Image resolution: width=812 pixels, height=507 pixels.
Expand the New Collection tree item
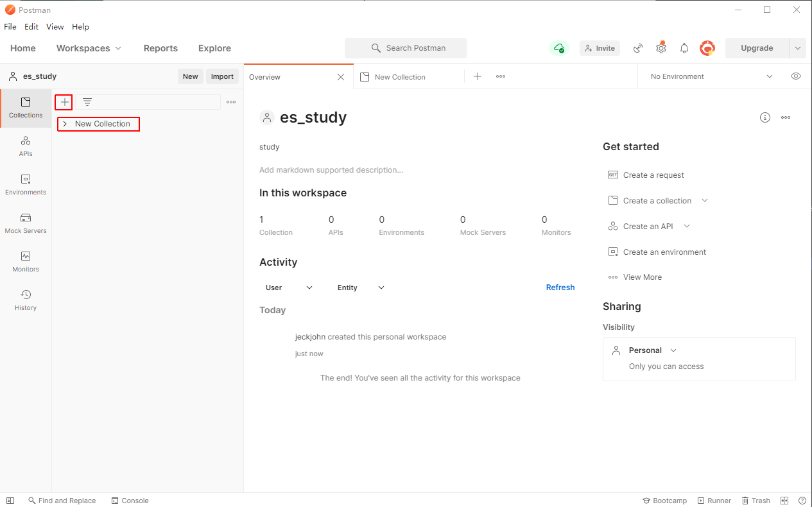tap(65, 124)
